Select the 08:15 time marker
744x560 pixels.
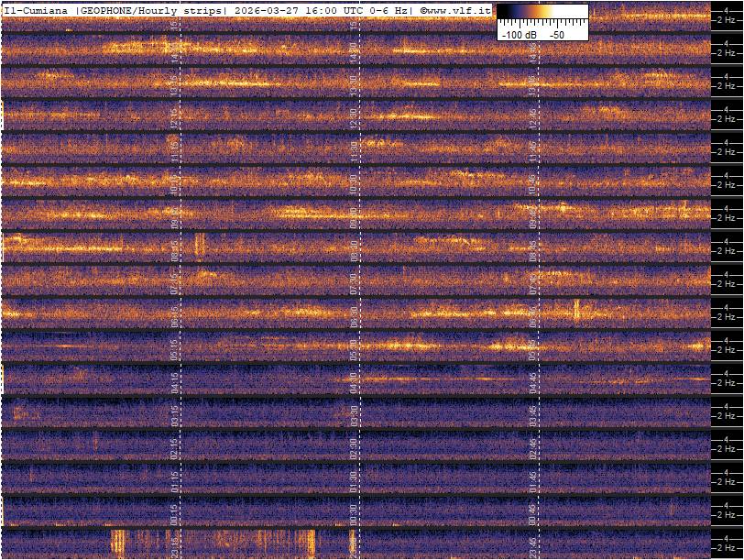(174, 249)
